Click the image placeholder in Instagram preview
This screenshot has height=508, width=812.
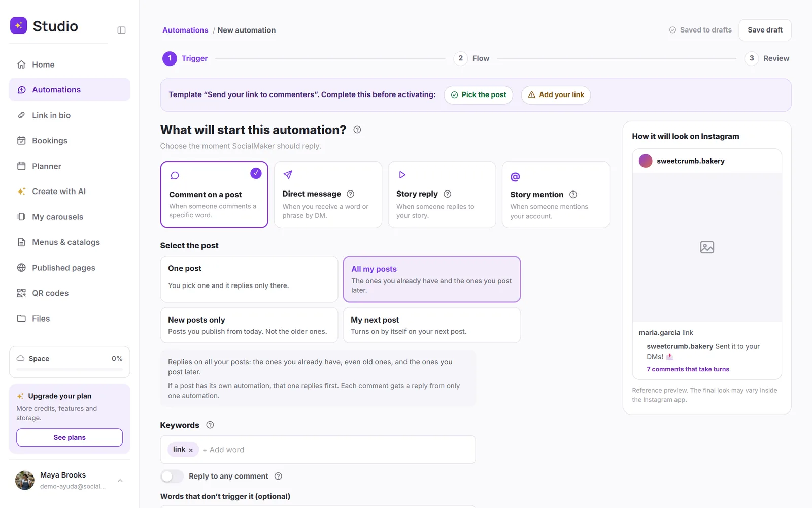pyautogui.click(x=707, y=247)
